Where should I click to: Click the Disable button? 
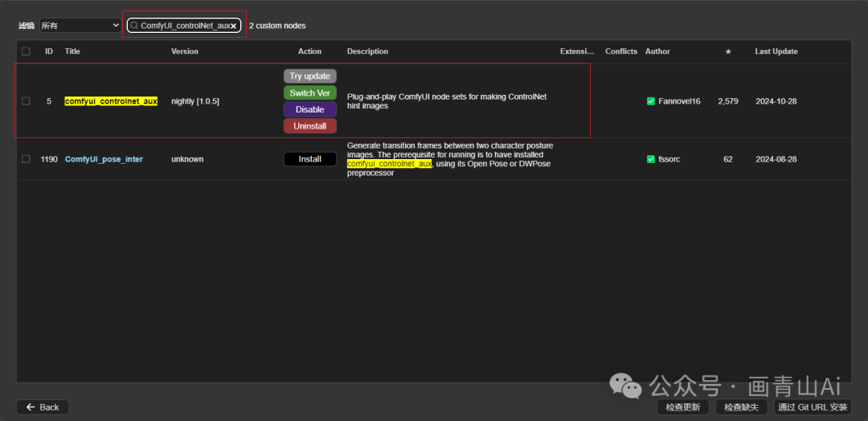[x=310, y=109]
